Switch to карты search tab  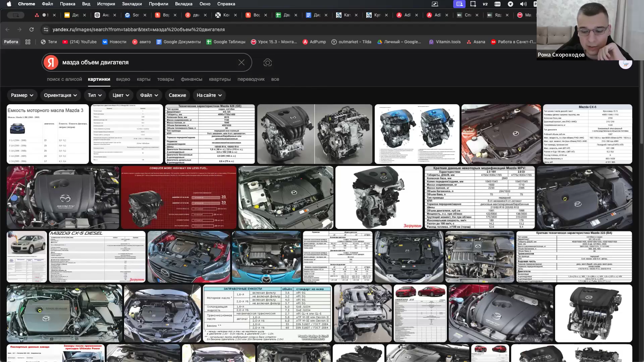pyautogui.click(x=144, y=79)
